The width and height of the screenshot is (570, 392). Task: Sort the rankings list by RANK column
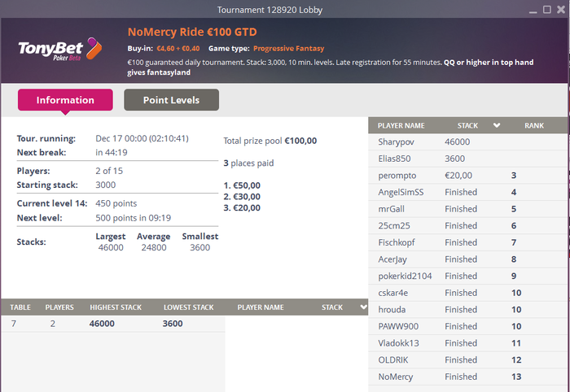click(x=533, y=126)
